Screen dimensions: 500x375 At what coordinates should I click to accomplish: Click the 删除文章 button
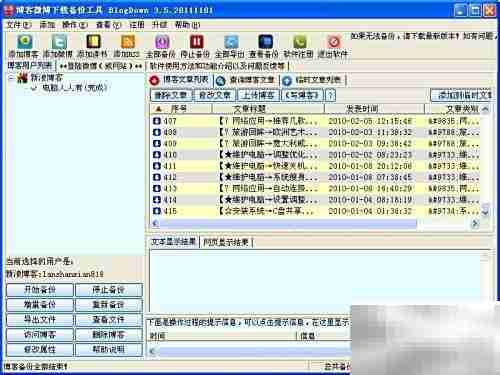coord(171,95)
